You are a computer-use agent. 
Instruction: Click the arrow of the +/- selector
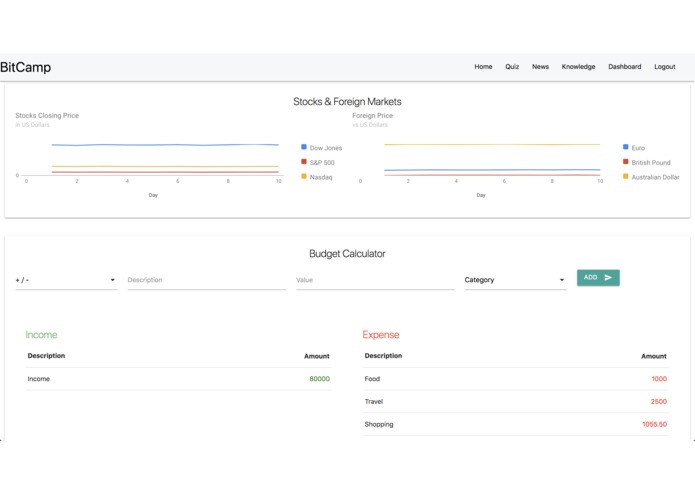pyautogui.click(x=113, y=280)
